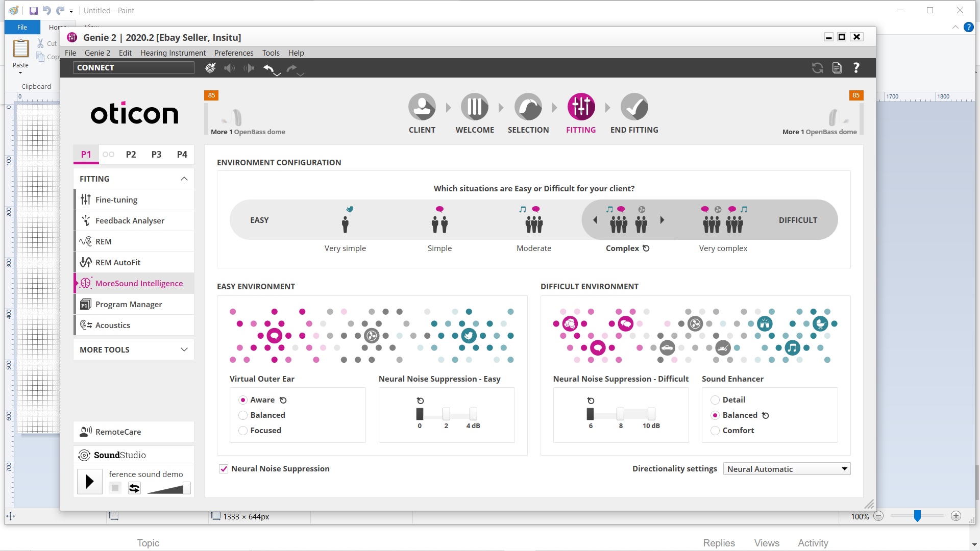Click the redo arrow in Genie toolbar
Screen dimensions: 980x551
click(x=291, y=68)
